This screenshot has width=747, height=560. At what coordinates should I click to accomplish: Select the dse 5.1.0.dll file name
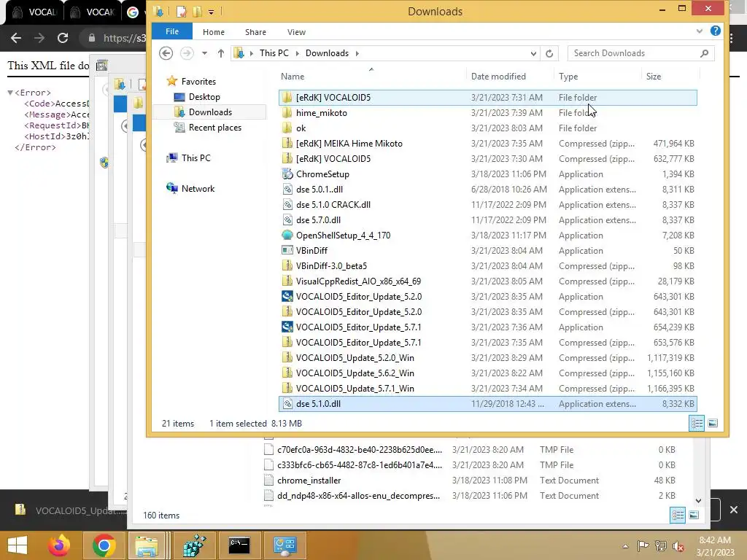click(x=318, y=404)
